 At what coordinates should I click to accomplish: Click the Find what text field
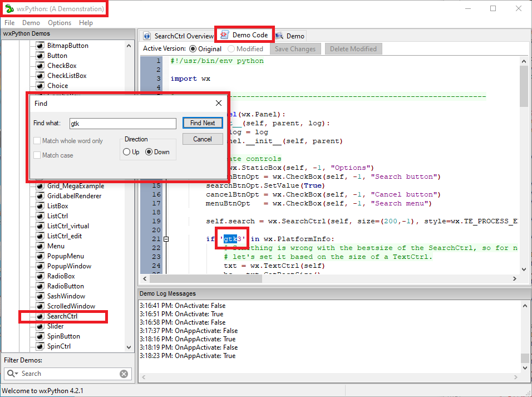pos(123,124)
